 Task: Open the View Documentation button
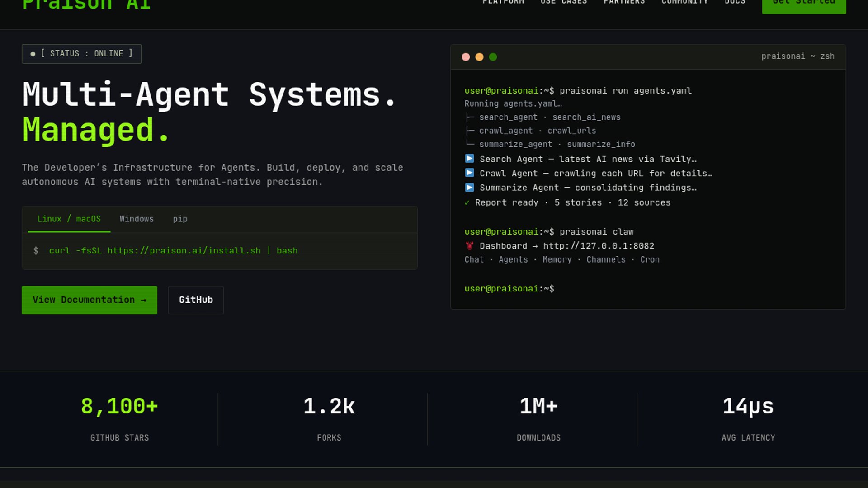(90, 300)
